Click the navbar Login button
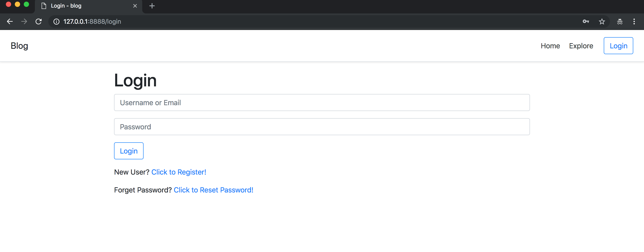The image size is (644, 252). point(618,46)
